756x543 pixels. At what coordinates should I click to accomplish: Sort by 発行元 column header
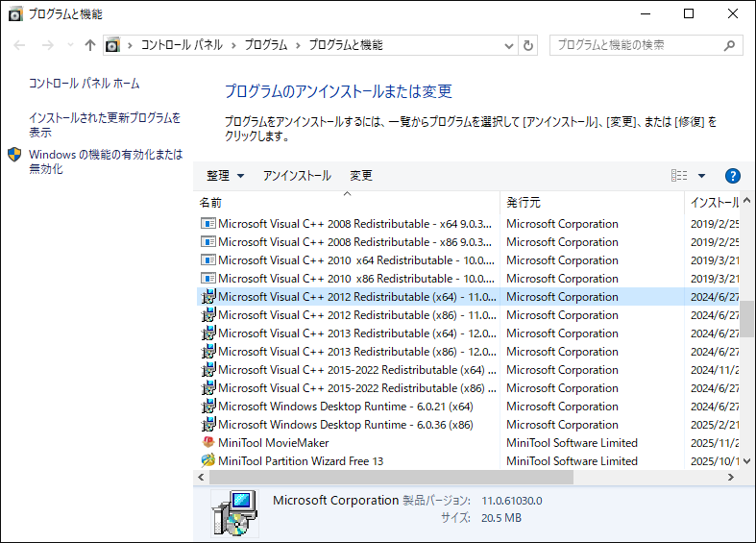592,203
